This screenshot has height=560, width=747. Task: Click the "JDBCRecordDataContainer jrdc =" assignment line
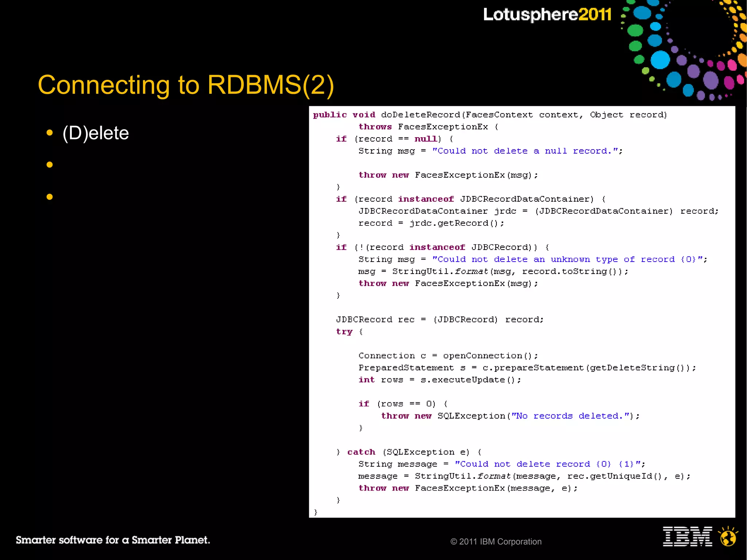(x=538, y=211)
